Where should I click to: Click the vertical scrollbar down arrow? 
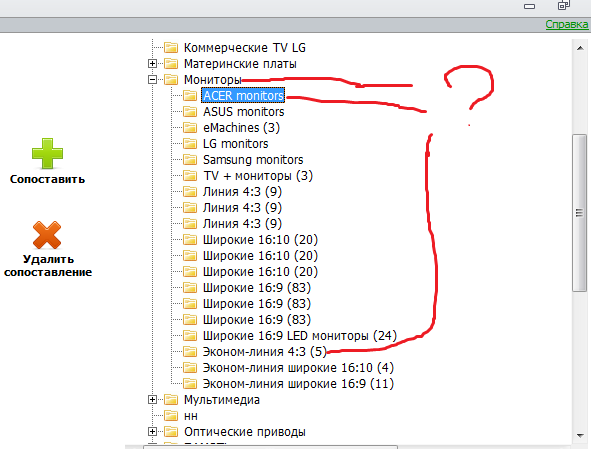[x=580, y=436]
